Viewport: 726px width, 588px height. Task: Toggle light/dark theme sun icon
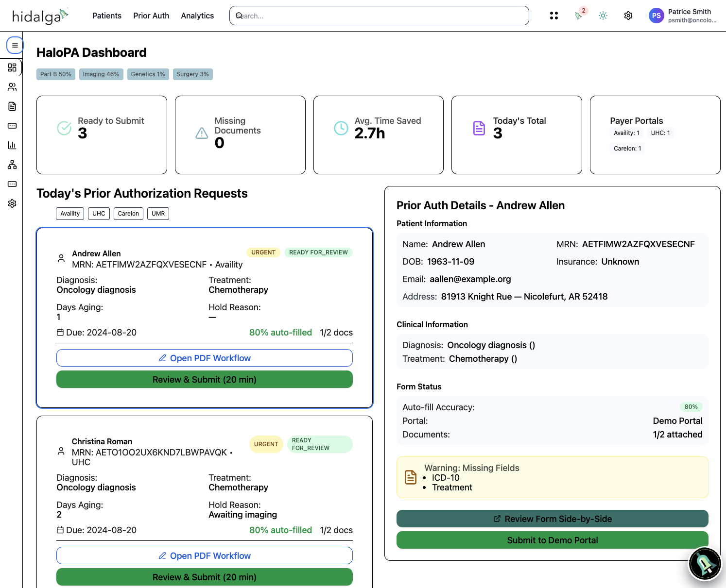coord(603,16)
